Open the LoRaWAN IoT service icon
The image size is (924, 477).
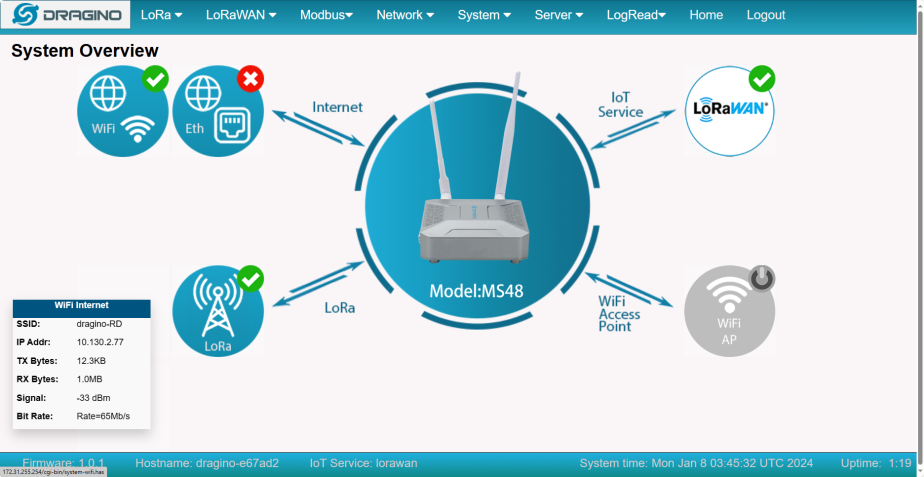pyautogui.click(x=730, y=111)
